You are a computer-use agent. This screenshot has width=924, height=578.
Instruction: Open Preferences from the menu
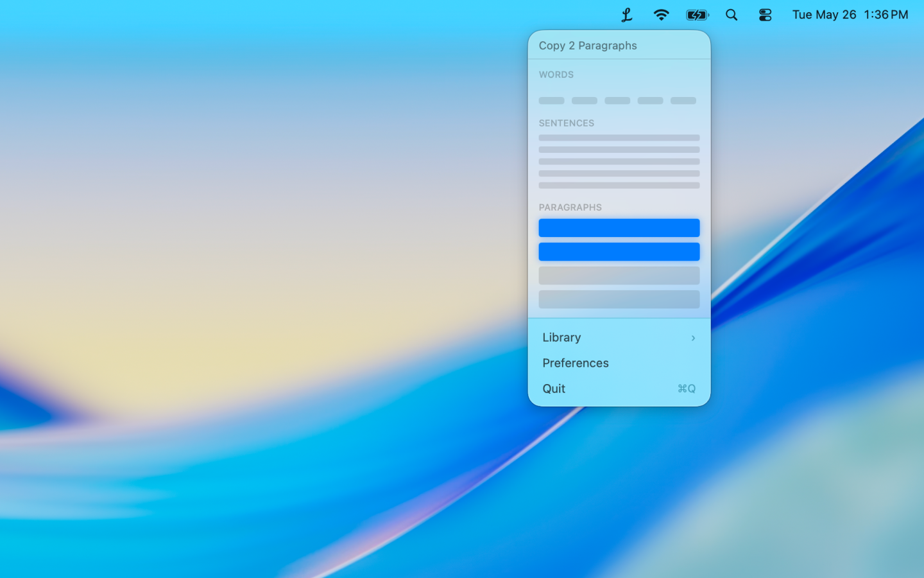[x=619, y=363]
